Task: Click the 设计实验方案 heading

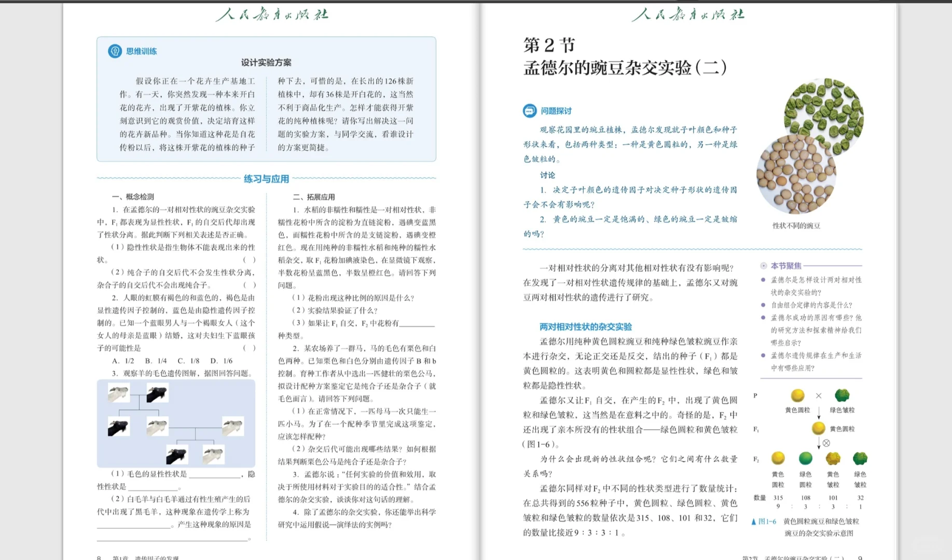Action: click(x=266, y=62)
